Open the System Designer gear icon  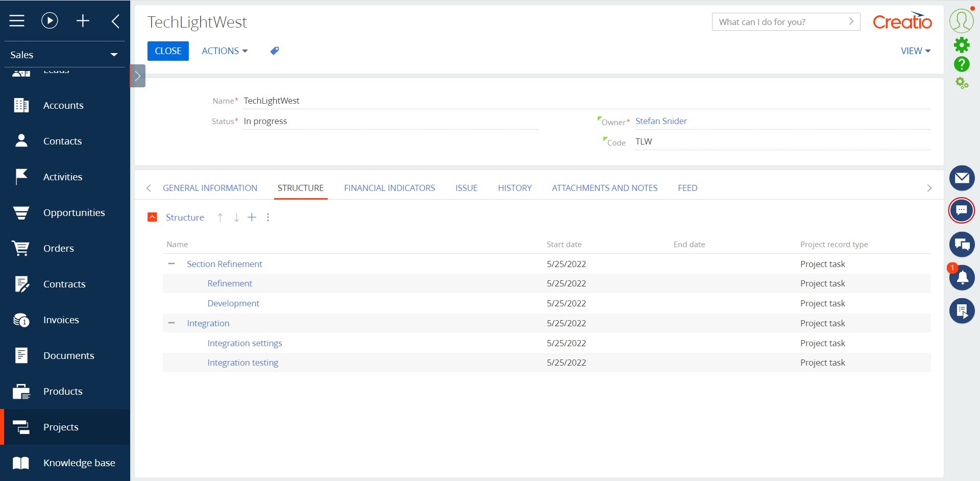(x=963, y=44)
